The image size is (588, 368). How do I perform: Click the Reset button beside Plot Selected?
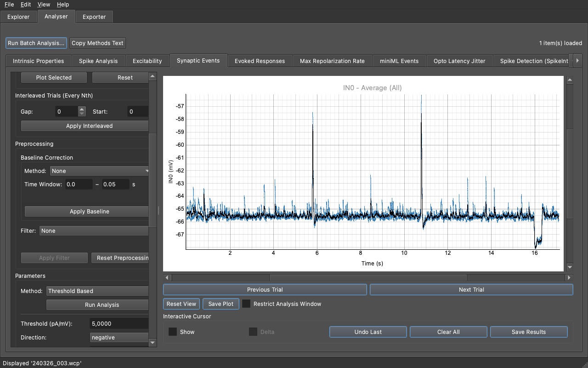121,78
